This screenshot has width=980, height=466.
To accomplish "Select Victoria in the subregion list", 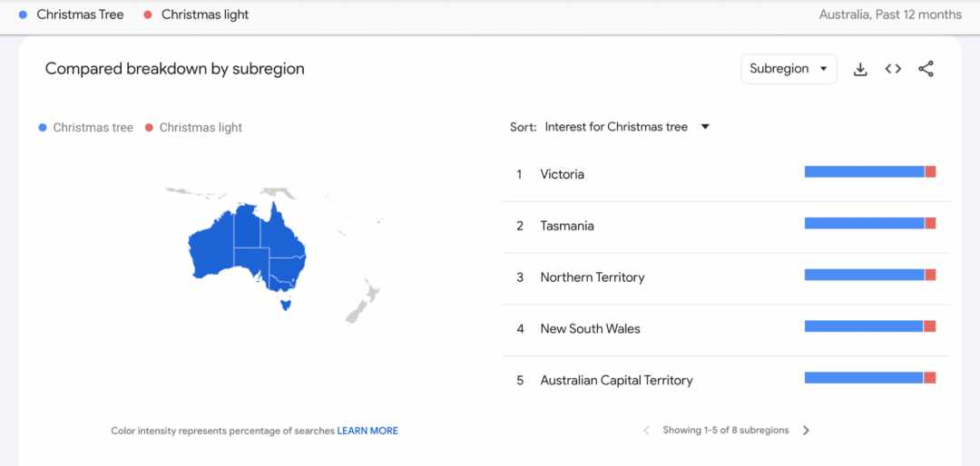I will point(726,174).
